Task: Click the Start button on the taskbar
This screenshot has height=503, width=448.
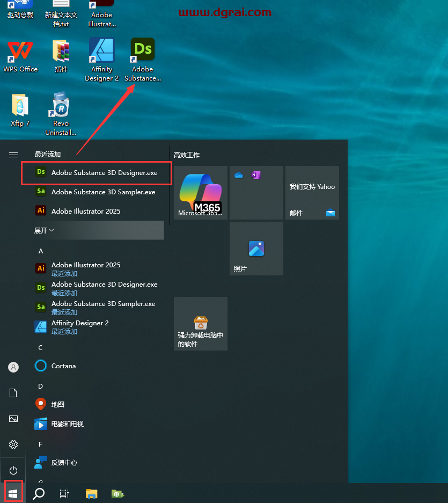Action: coord(13,493)
